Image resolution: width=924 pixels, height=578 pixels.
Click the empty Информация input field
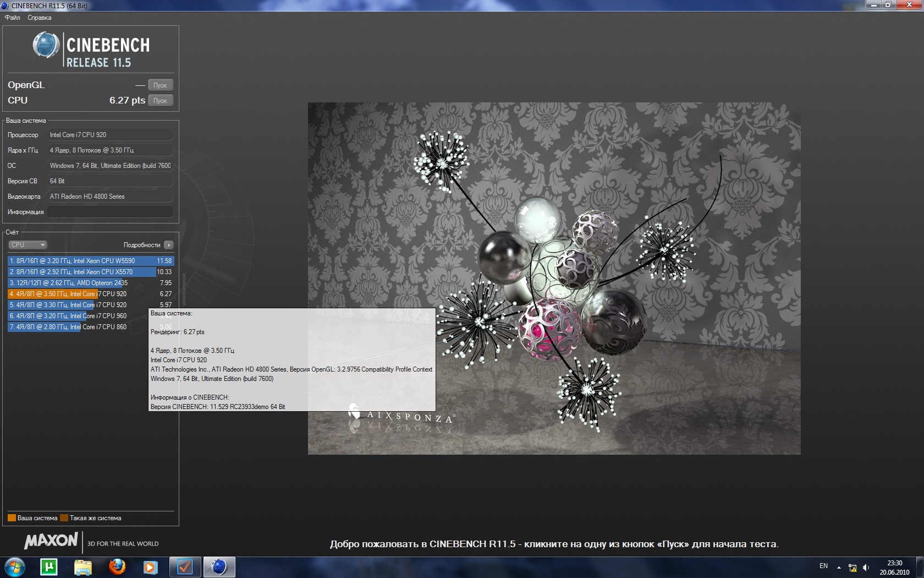[110, 212]
